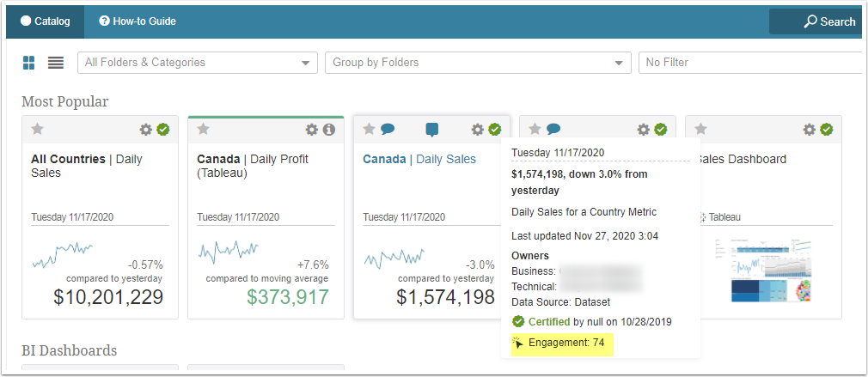Screen dimensions: 868x377
Task: Star the Canada Daily Profit (Tableau) tile
Action: tap(203, 130)
